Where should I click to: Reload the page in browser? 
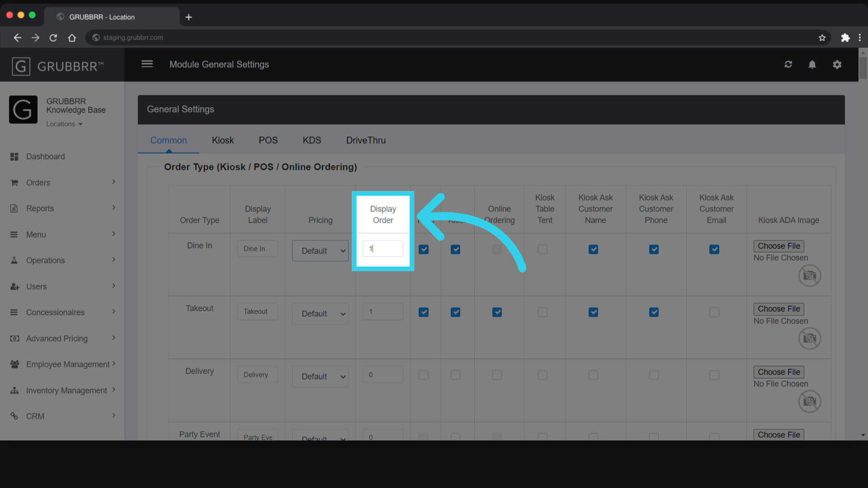(x=53, y=38)
